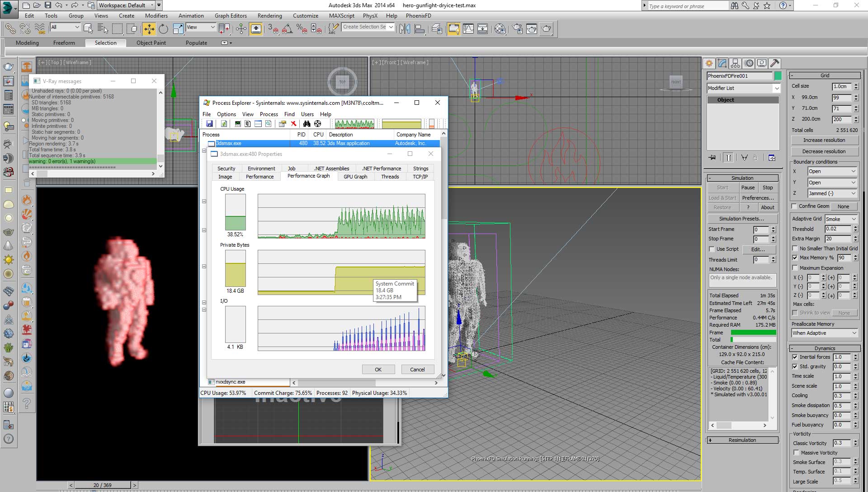Switch to the GPU Graph tab
The image size is (868, 492).
[355, 177]
